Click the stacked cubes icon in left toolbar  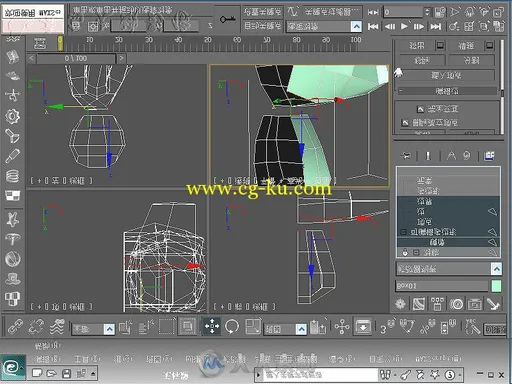tap(12, 299)
